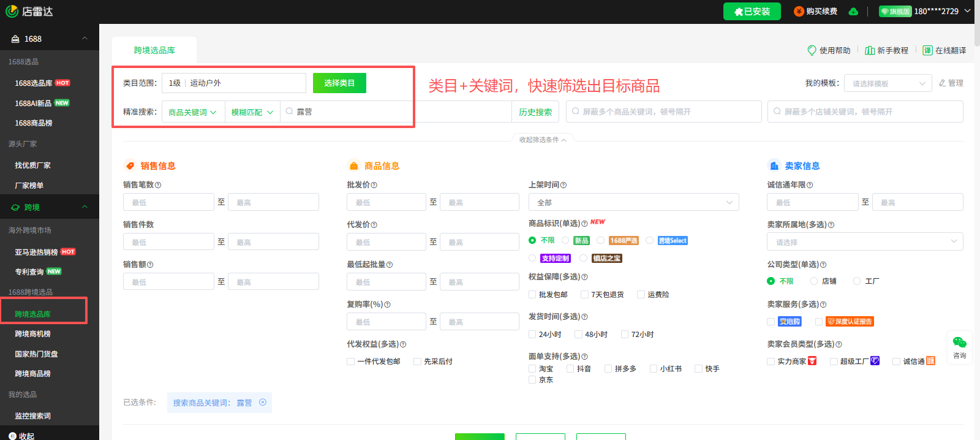Click the WeChat 咨询 consult icon
Image resolution: width=980 pixels, height=440 pixels.
[x=959, y=343]
